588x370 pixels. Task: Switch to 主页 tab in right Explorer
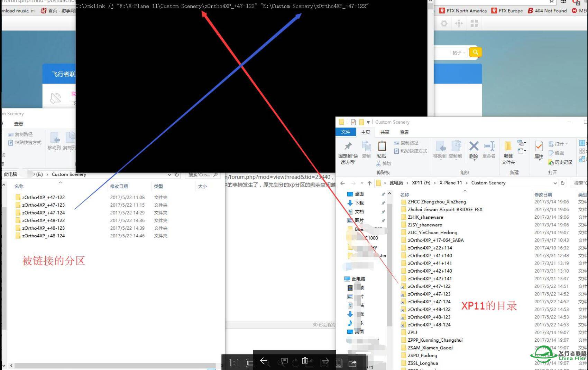[x=365, y=132]
